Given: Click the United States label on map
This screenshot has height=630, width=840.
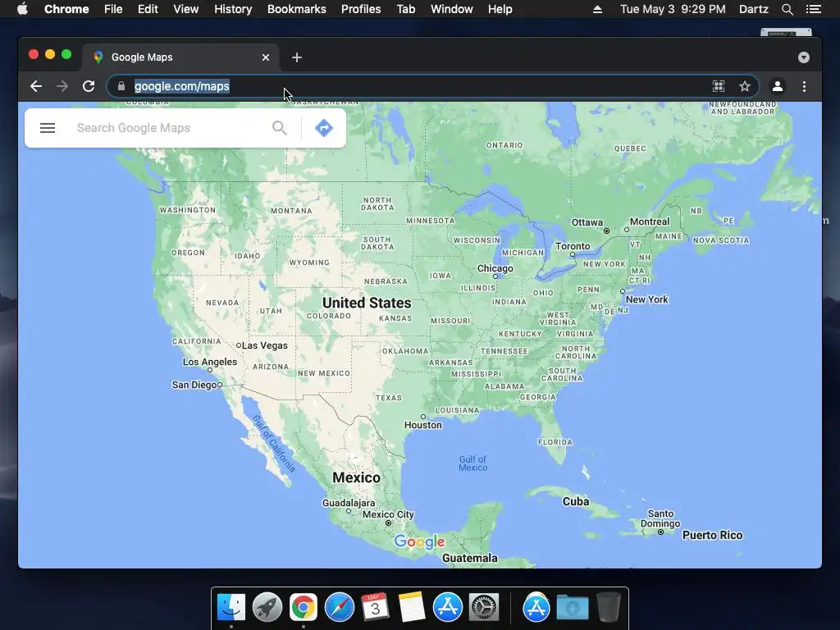Looking at the screenshot, I should (x=367, y=303).
